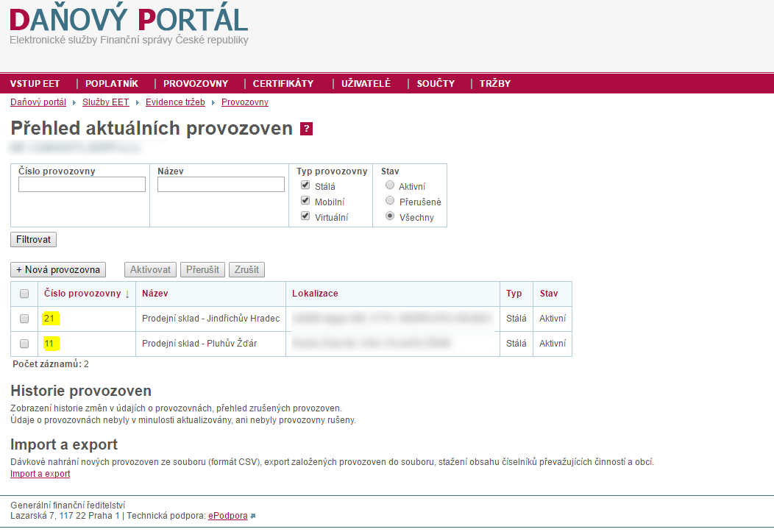Follow the Evidence tržeb breadcrumb link
774x532 pixels.
175,102
